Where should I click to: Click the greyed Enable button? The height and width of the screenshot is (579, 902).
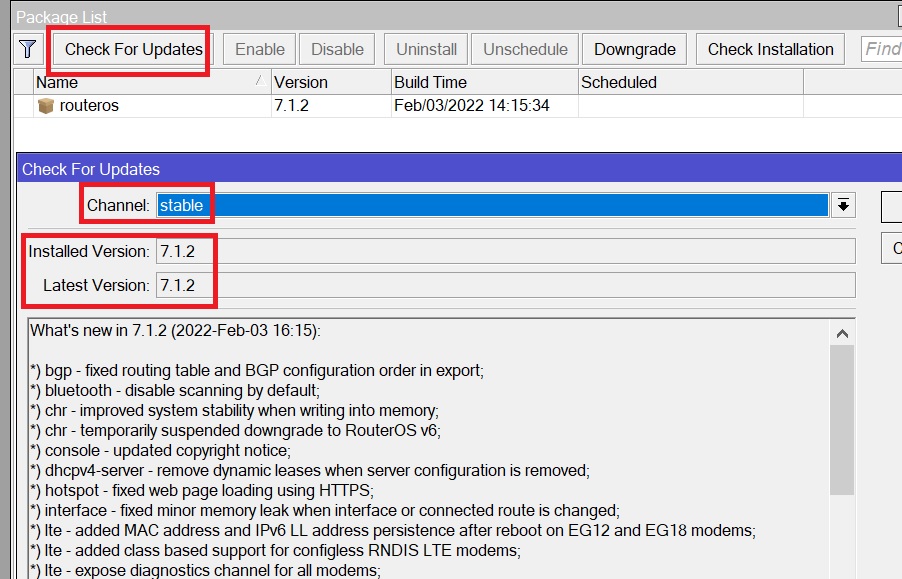[x=259, y=49]
